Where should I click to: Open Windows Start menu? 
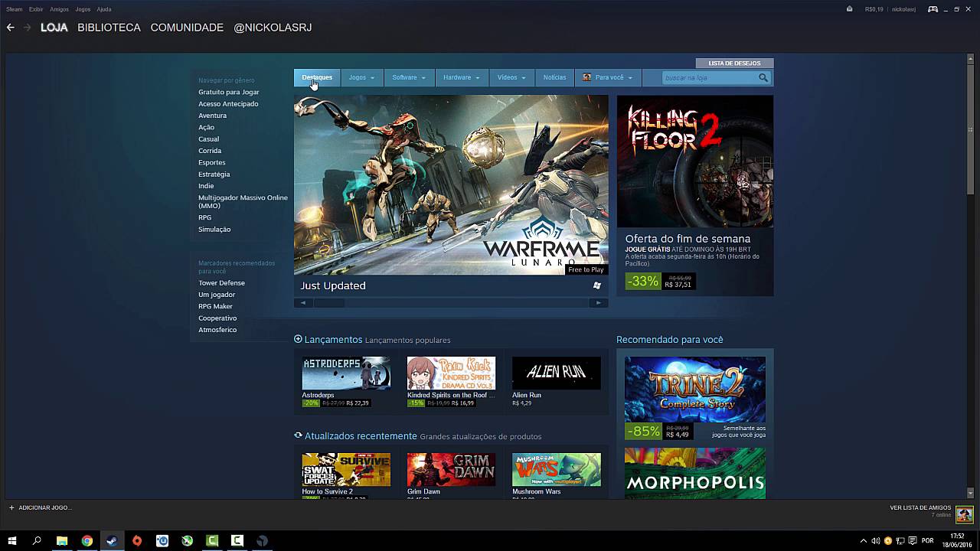12,540
